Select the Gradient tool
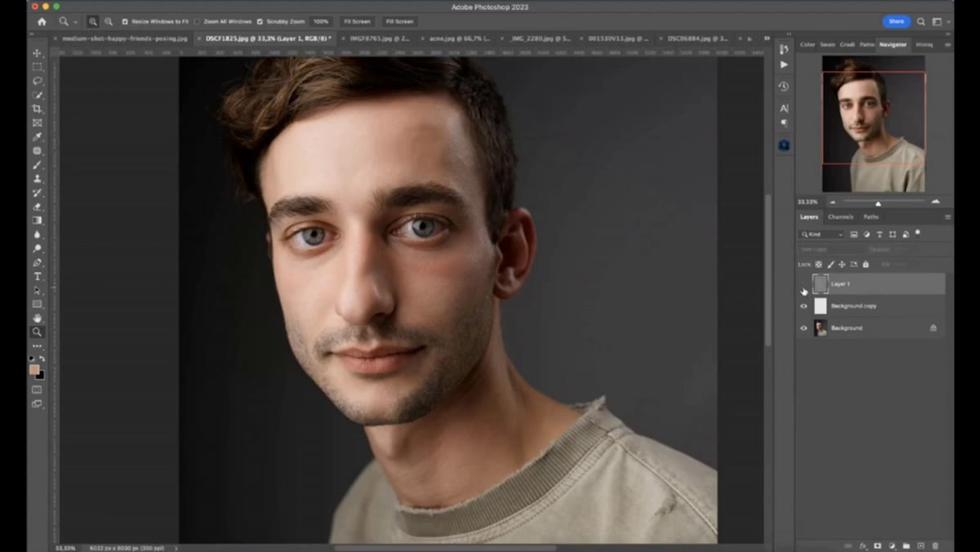Viewport: 980px width, 552px height. (x=37, y=220)
